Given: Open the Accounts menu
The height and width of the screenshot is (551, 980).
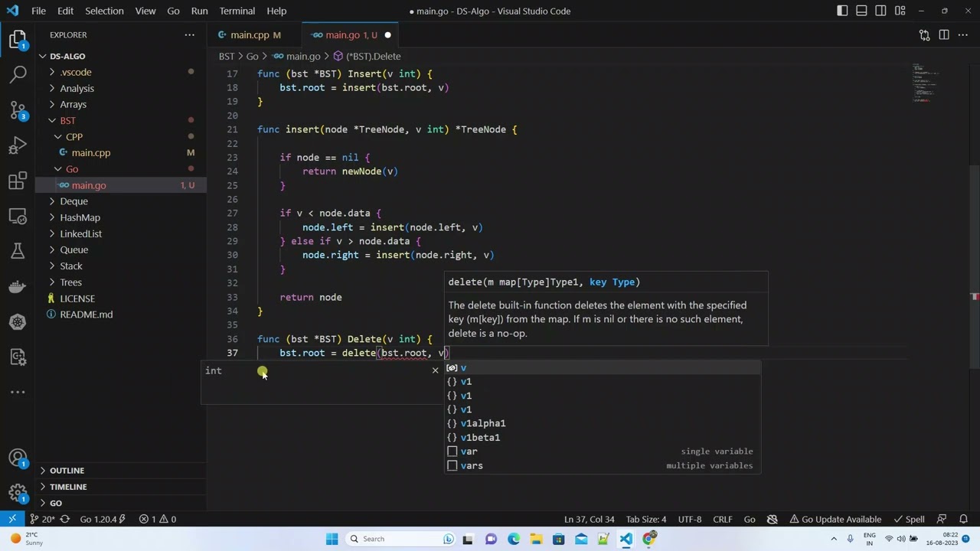Looking at the screenshot, I should (x=18, y=458).
